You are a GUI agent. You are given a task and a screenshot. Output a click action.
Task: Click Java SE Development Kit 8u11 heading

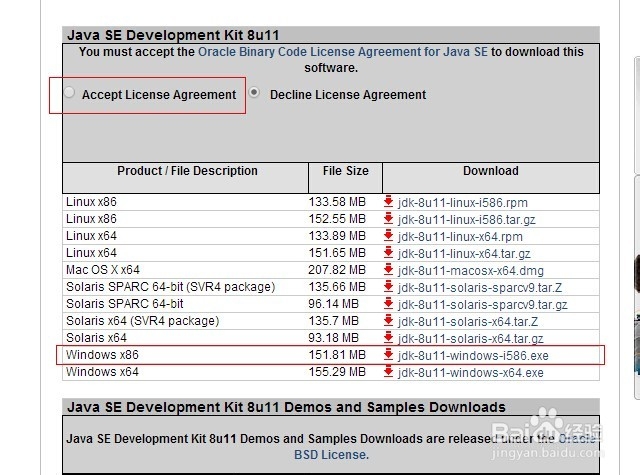173,35
